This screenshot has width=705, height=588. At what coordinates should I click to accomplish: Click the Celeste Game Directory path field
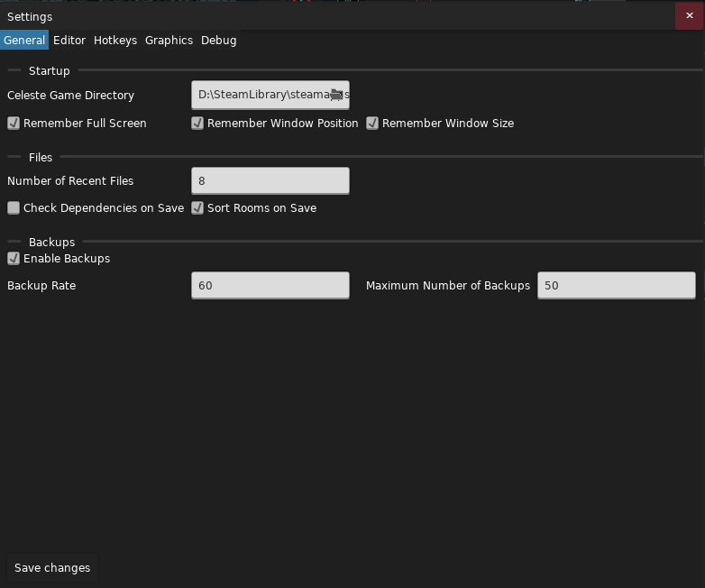coord(260,95)
